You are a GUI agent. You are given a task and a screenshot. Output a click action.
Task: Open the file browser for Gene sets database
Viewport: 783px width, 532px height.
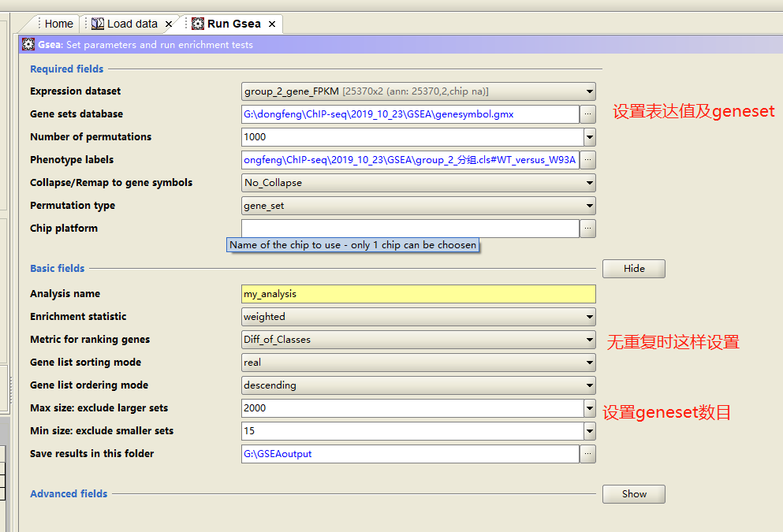tap(587, 114)
